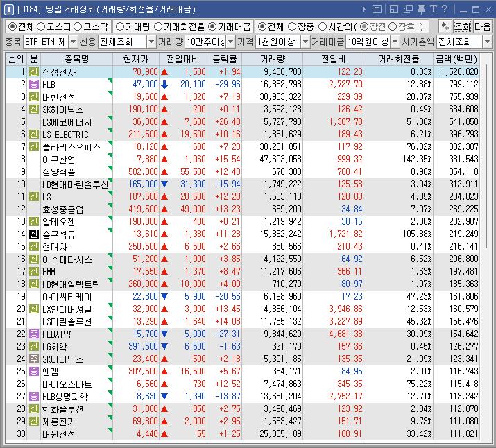Screen dimensions: 496x448
Task: Click the duplicate window icon in title bar
Action: click(408, 10)
